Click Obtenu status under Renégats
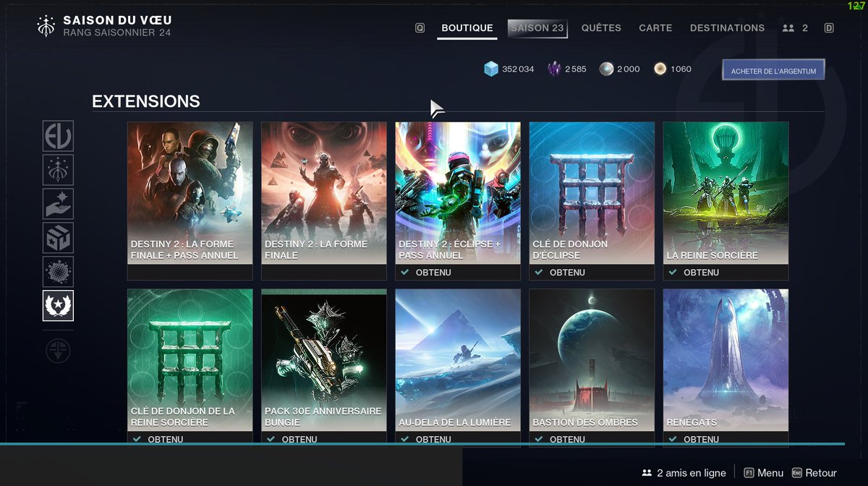This screenshot has height=486, width=868. [x=701, y=439]
